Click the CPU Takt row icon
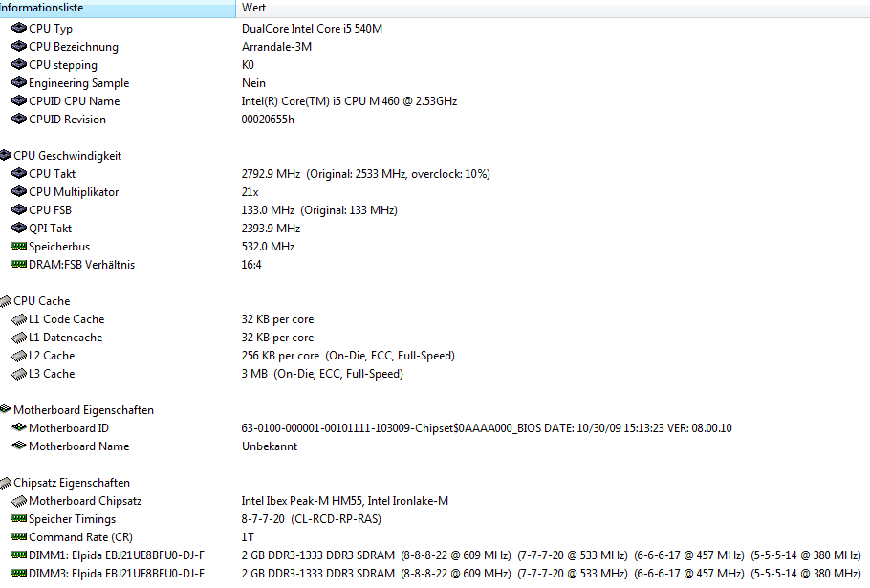This screenshot has height=588, width=870. pos(19,173)
